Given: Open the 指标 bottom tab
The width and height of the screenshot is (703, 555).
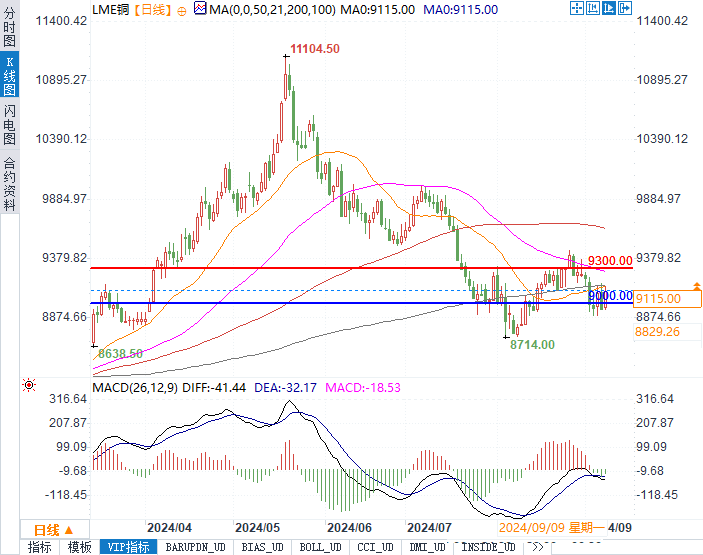Looking at the screenshot, I should 40,547.
